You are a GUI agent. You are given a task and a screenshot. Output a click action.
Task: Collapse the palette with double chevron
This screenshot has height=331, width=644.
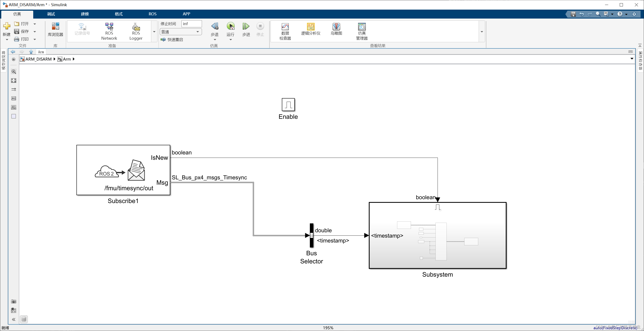(x=14, y=319)
